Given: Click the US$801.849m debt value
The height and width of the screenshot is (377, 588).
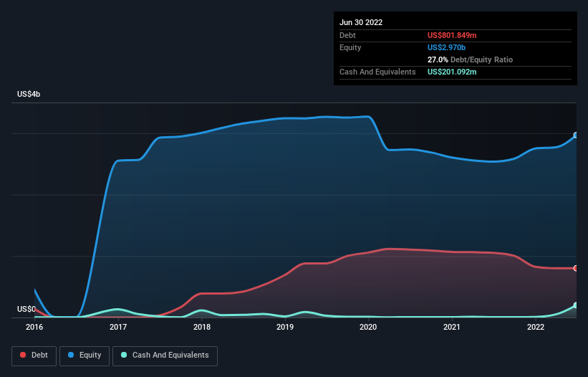Looking at the screenshot, I should tap(452, 35).
